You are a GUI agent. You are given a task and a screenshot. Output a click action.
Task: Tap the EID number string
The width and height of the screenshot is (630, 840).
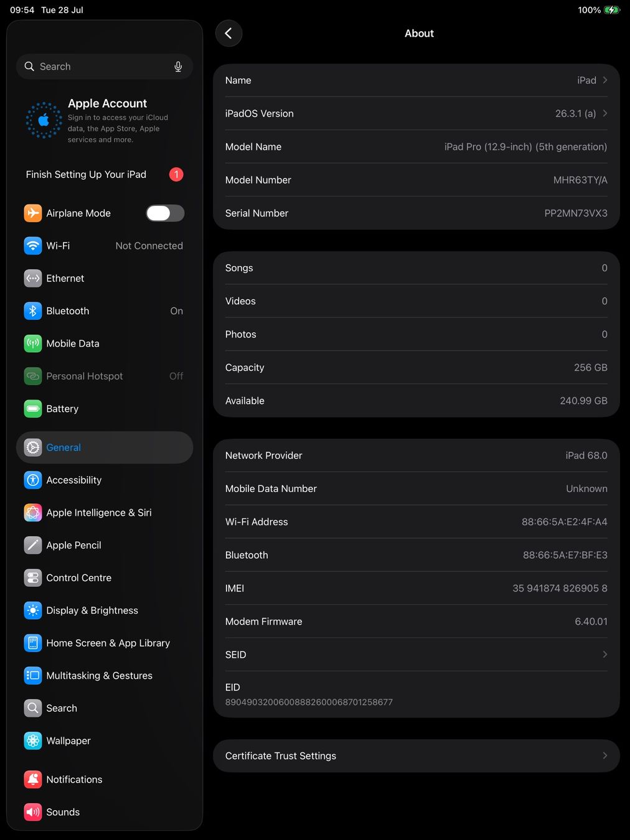point(309,702)
